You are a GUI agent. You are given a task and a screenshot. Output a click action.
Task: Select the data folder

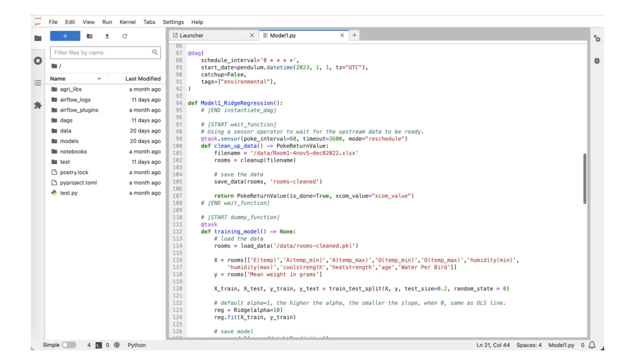point(105,131)
